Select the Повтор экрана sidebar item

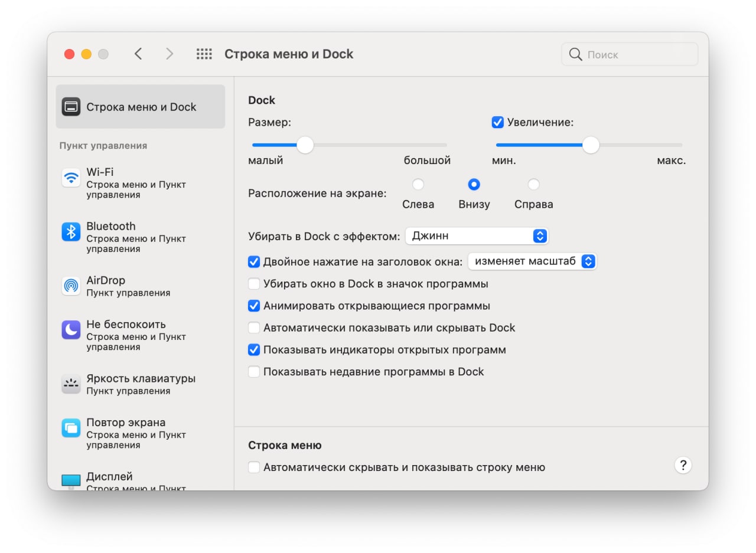[141, 433]
